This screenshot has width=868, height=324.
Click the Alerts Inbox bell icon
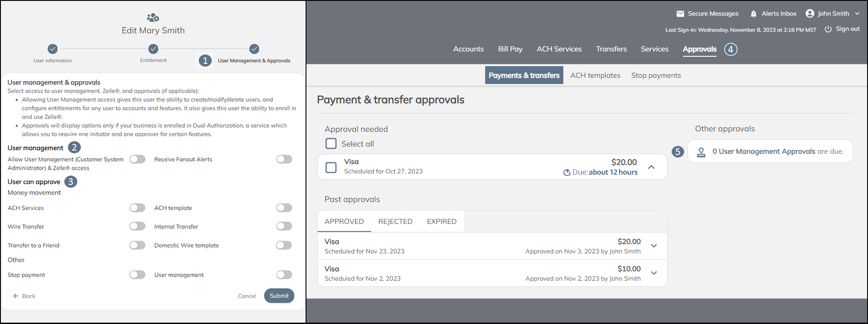(753, 14)
